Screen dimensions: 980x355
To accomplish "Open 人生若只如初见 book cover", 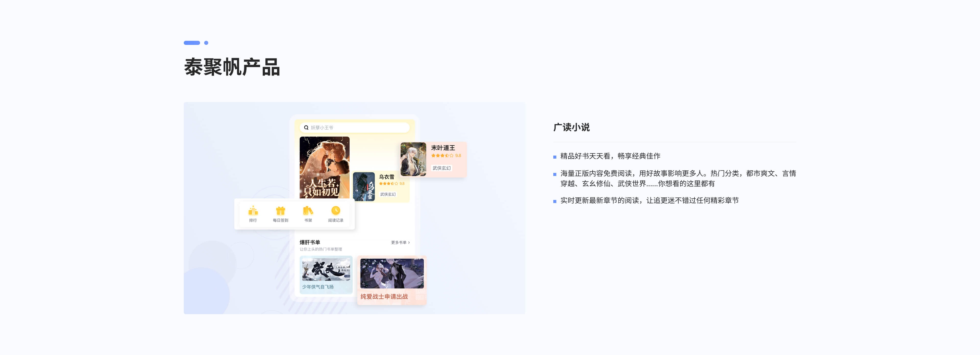I will pos(324,167).
